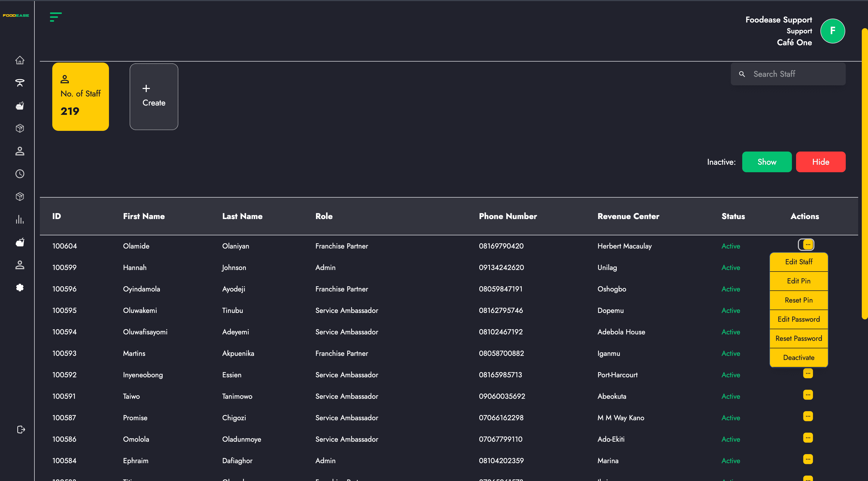868x481 pixels.
Task: Toggle the hamburger menu icon
Action: click(56, 17)
